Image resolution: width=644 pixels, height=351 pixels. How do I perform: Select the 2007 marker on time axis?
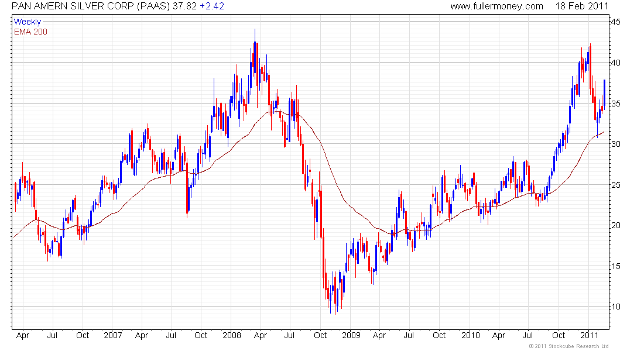[112, 336]
